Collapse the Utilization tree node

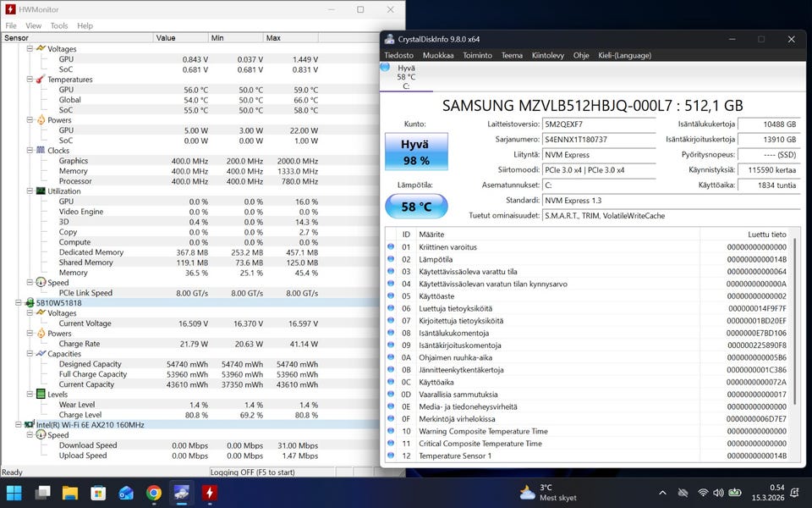30,190
